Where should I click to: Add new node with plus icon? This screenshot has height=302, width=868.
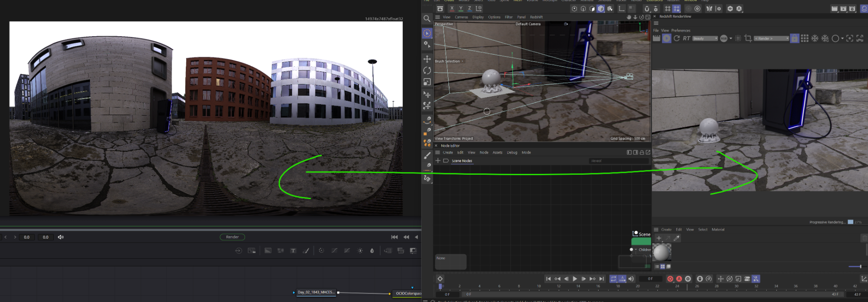pyautogui.click(x=438, y=161)
